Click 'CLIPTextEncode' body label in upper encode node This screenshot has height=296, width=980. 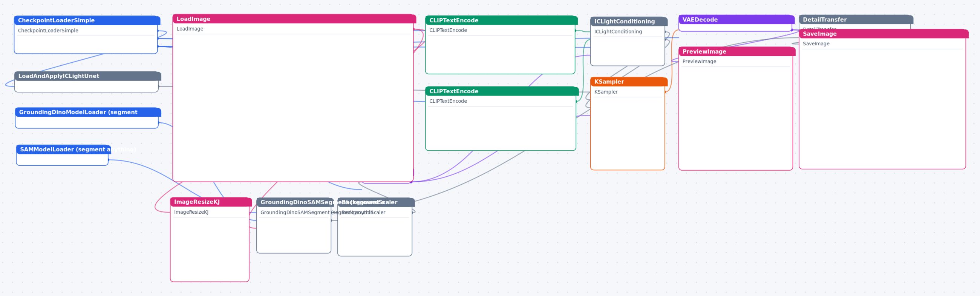[x=448, y=31]
